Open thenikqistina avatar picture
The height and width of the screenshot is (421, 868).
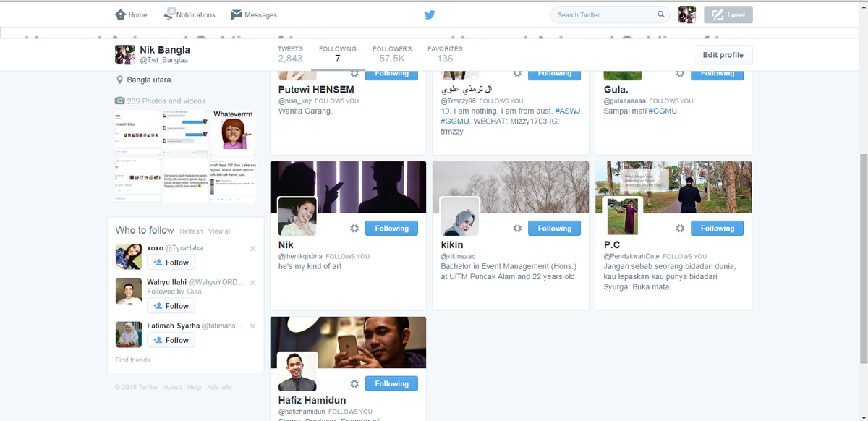click(297, 216)
